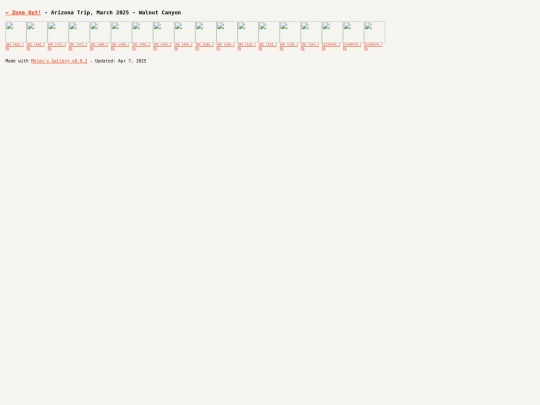540x405 pixels.
Task: Open the second-to-last gallery thumbnail
Action: [353, 32]
